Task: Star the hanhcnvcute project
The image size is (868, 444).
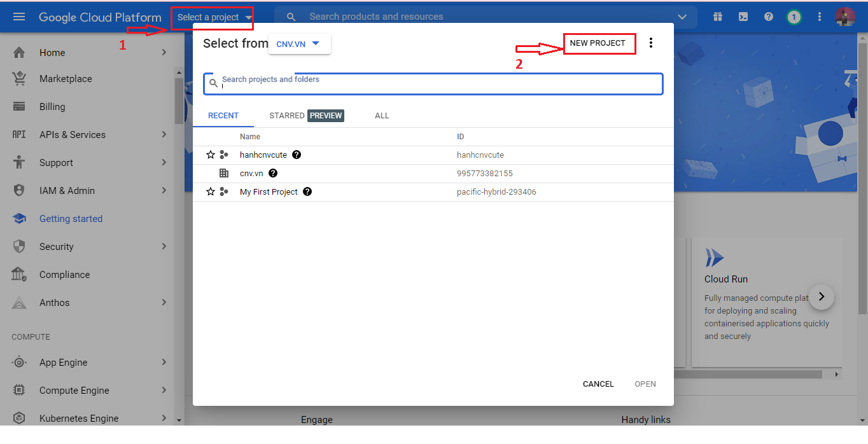Action: [211, 155]
